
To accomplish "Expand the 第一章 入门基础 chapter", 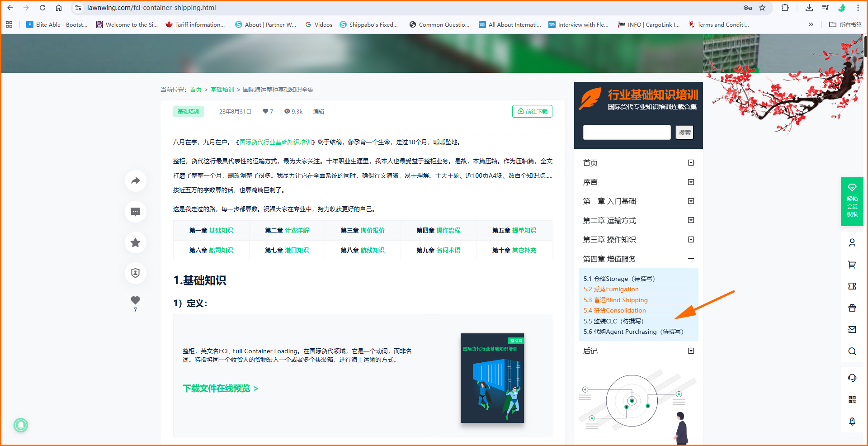I will (x=691, y=201).
